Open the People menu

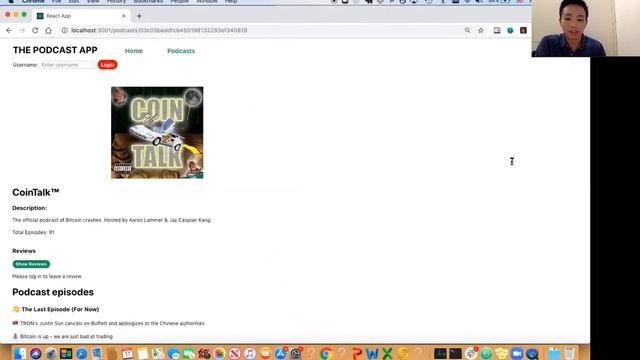point(180,2)
